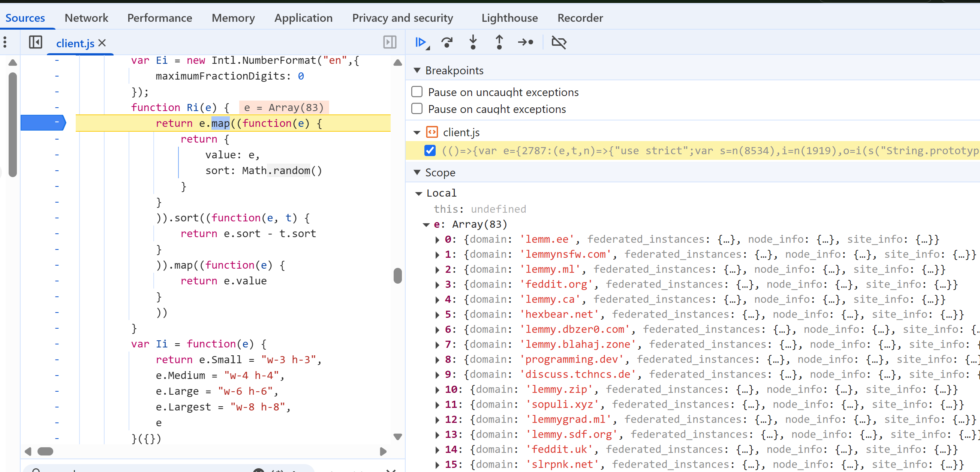The image size is (980, 472).
Task: Click the horizontal scroll left arrow
Action: point(28,451)
